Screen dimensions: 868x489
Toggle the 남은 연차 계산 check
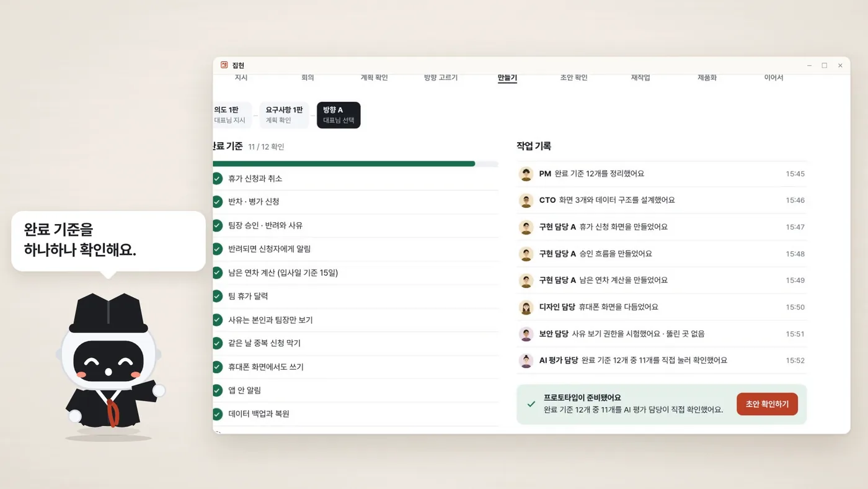pyautogui.click(x=217, y=272)
